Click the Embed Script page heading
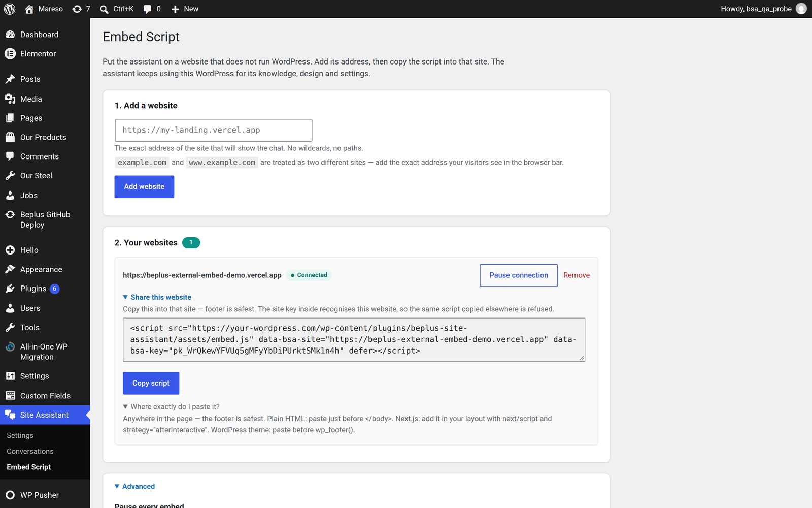812x508 pixels. (141, 37)
